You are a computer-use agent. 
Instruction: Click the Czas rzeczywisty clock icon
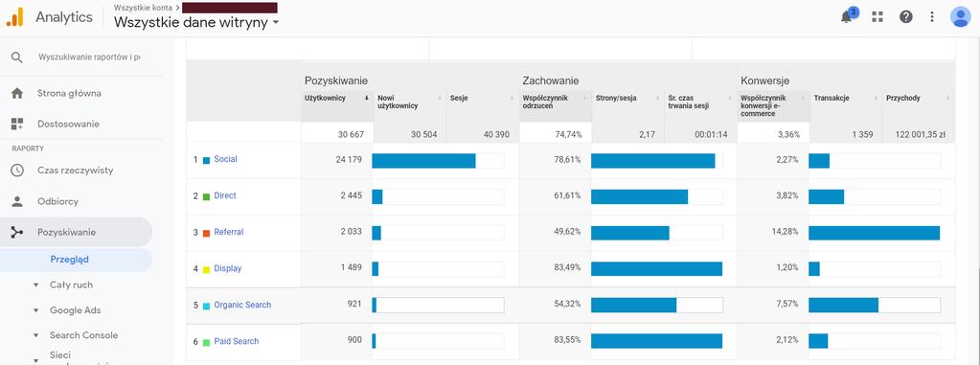tap(17, 170)
